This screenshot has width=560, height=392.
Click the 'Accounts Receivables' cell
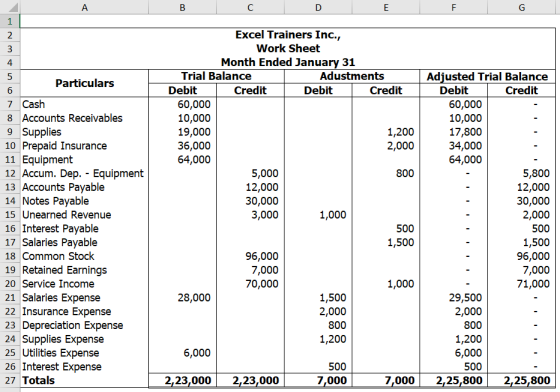[84, 118]
